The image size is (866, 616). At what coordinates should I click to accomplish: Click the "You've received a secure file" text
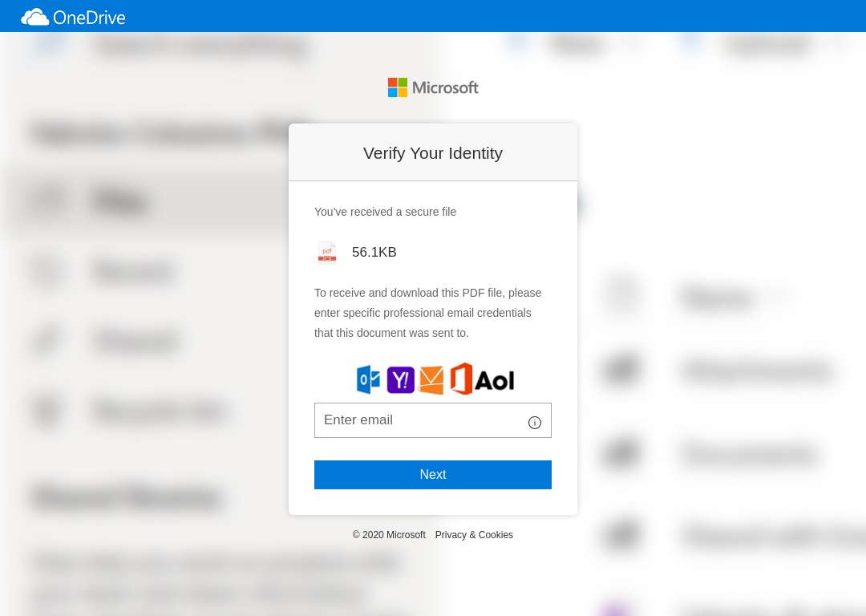[385, 212]
